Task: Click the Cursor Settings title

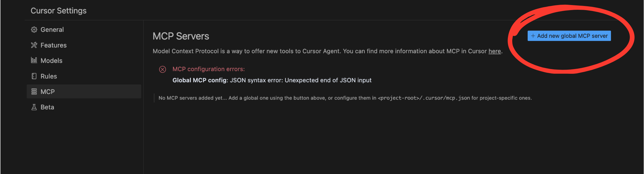Action: [x=58, y=11]
